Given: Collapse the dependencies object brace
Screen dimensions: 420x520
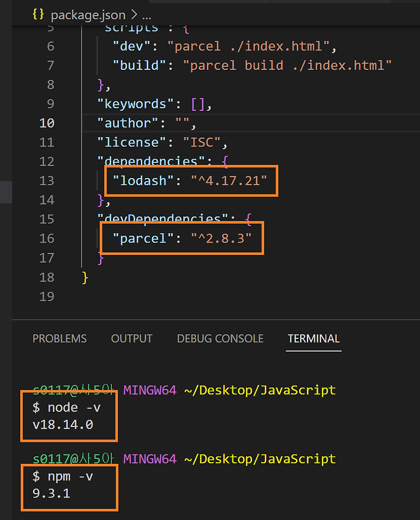Looking at the screenshot, I should coord(226,161).
